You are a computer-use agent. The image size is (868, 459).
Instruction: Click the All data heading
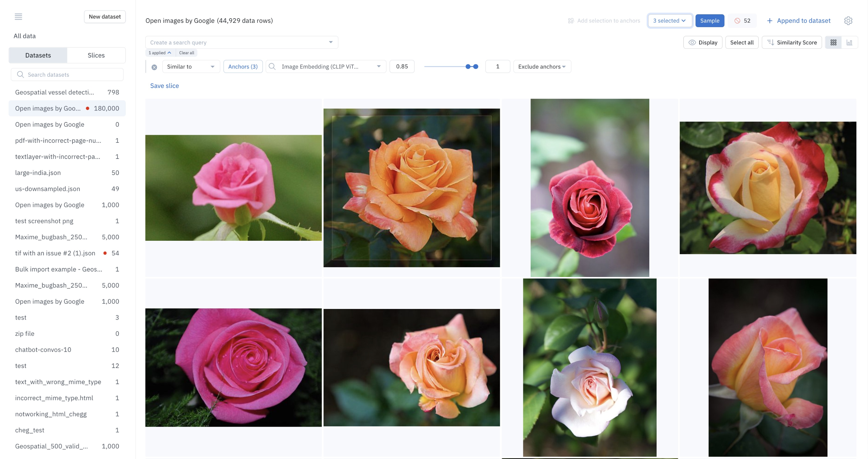(x=25, y=36)
